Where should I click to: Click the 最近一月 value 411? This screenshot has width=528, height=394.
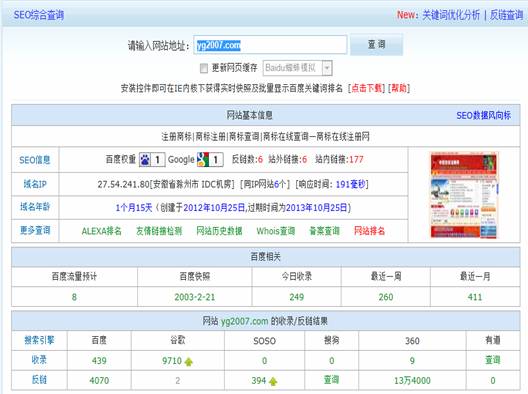click(x=475, y=297)
